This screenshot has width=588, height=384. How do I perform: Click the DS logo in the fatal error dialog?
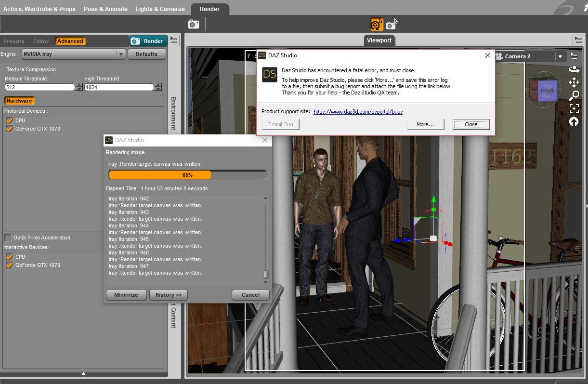(x=270, y=75)
